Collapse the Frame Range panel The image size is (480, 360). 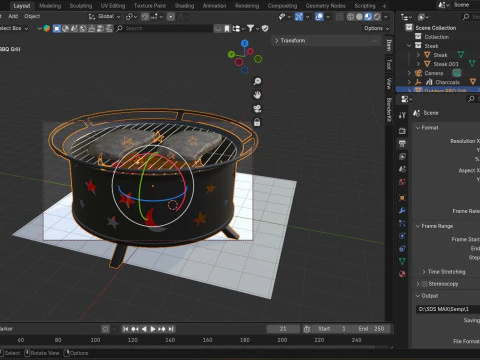[418, 226]
